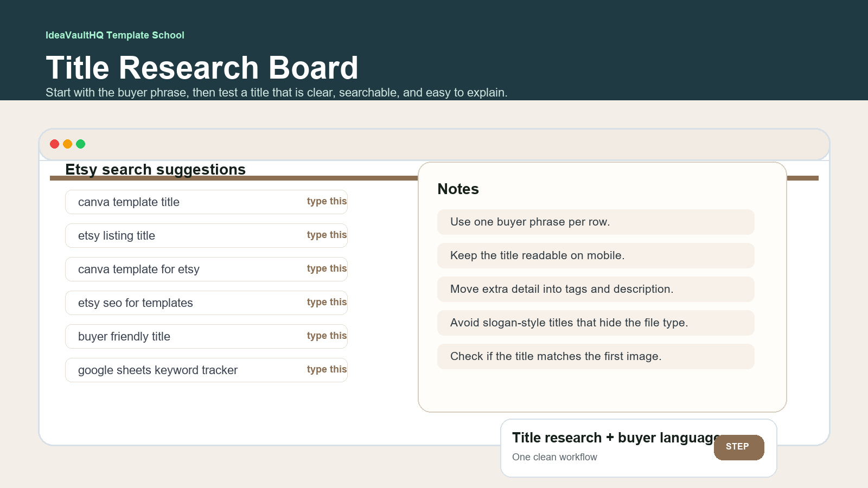Viewport: 868px width, 488px height.
Task: Click 'type this' for canva template for etsy
Action: 327,268
